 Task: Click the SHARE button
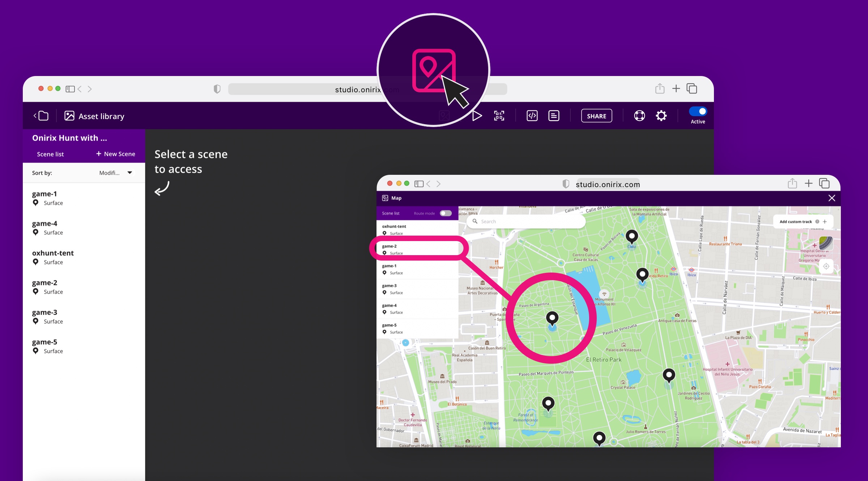596,116
